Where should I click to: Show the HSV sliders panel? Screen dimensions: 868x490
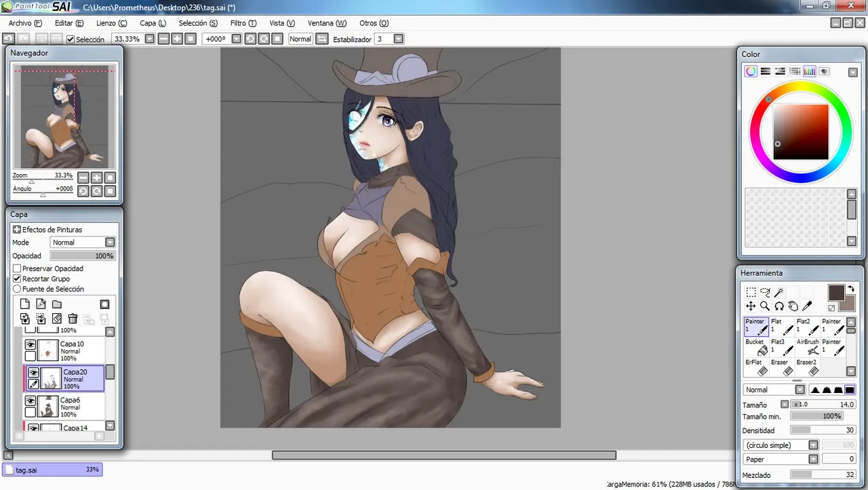pos(781,71)
